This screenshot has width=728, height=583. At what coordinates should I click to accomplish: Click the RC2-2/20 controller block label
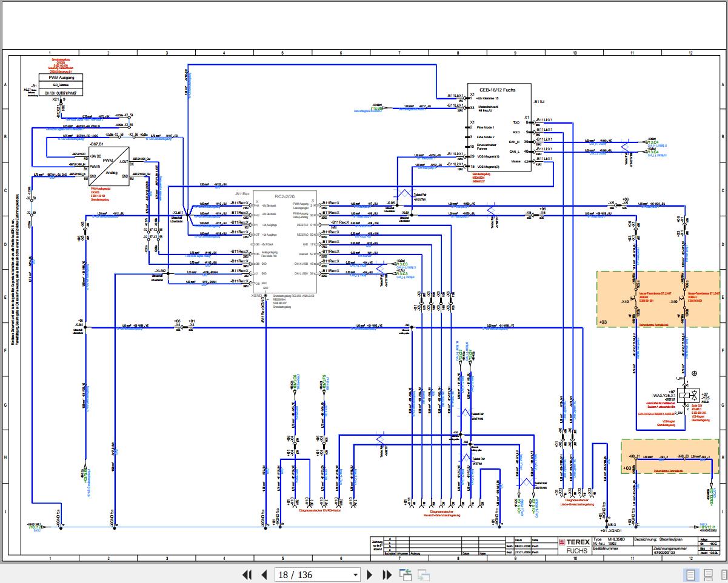point(284,196)
